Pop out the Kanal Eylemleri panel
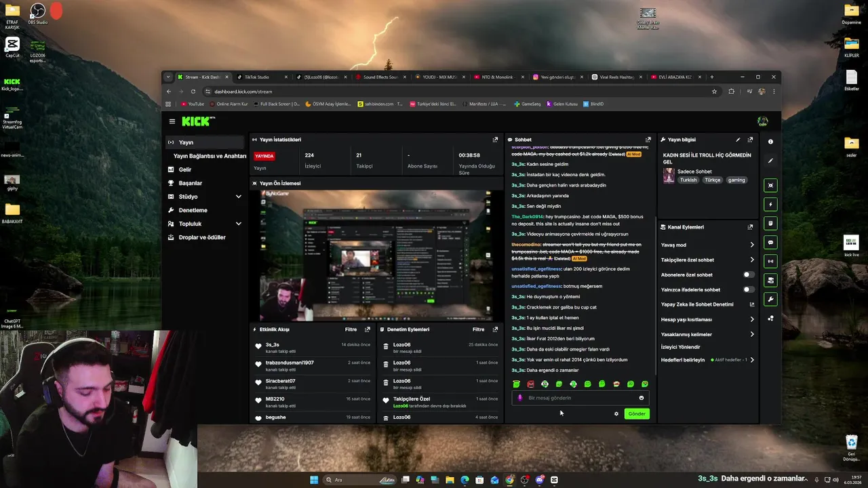The image size is (868, 488). coord(750,227)
